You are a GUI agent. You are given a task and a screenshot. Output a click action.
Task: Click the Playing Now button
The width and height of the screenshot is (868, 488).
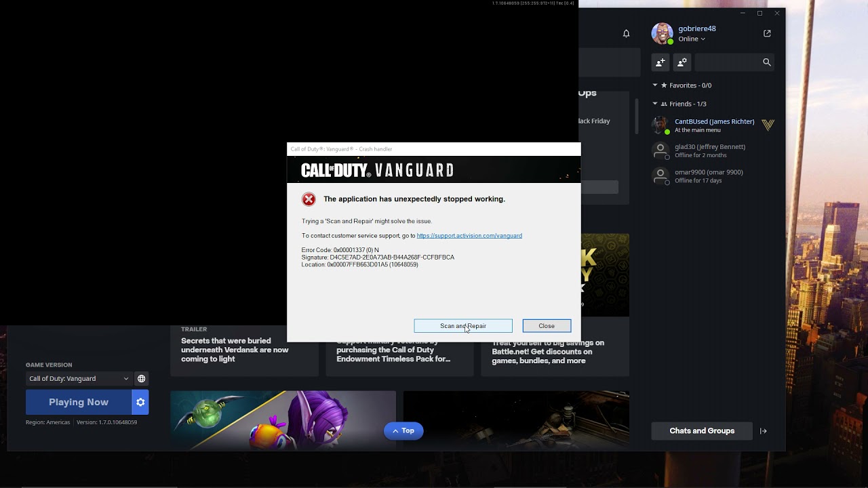(x=79, y=402)
